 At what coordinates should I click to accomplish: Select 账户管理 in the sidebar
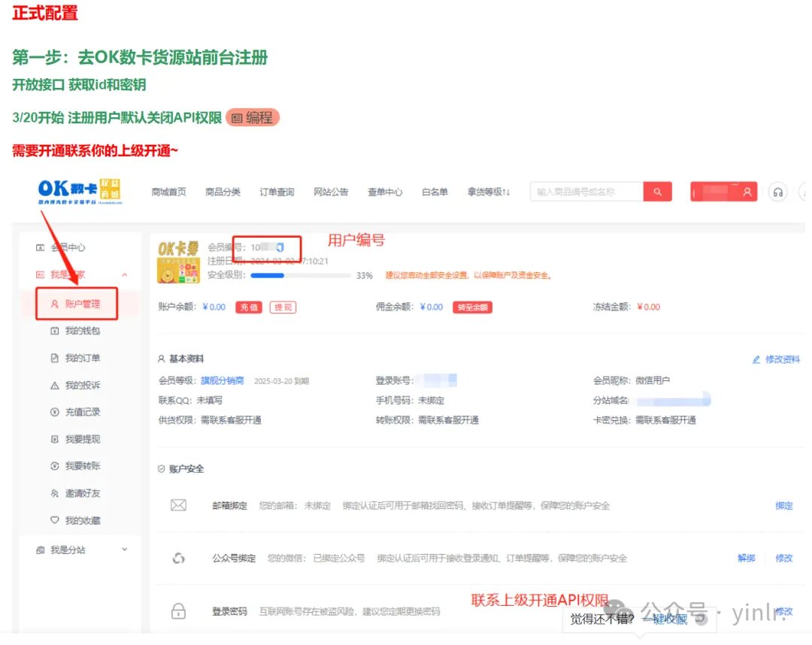click(x=77, y=304)
